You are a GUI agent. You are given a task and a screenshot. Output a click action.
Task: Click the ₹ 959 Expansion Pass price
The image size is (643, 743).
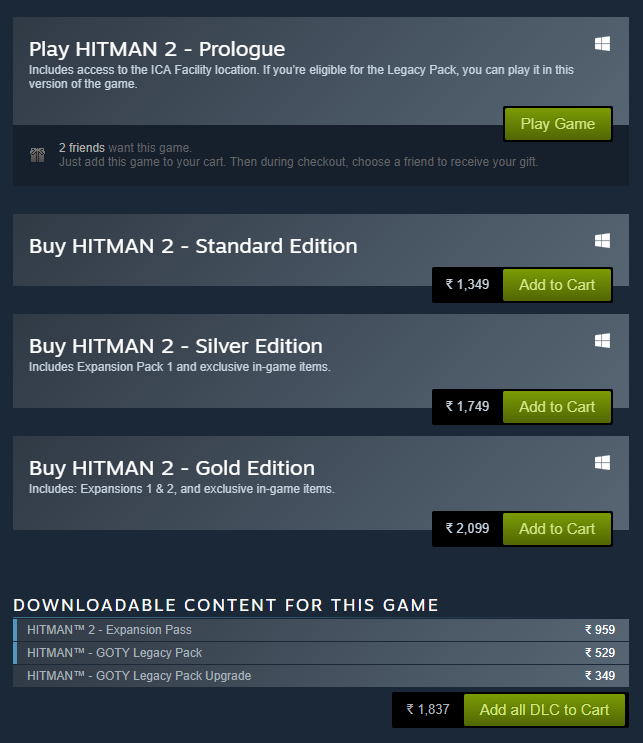click(600, 630)
